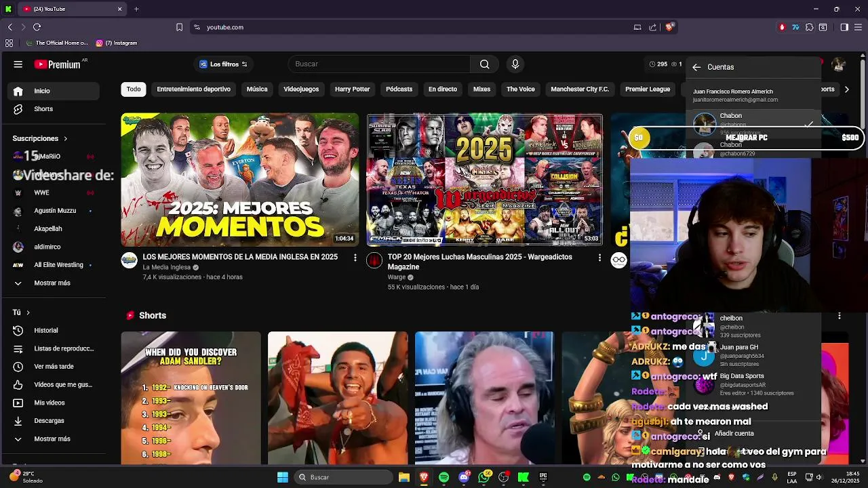Open the browser extensions puzzle icon
This screenshot has height=488, width=868.
pos(809,27)
